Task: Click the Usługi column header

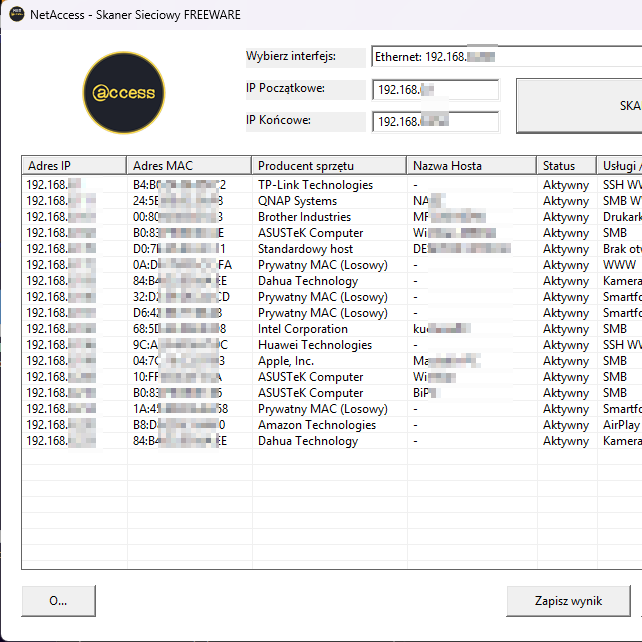Action: [x=619, y=165]
